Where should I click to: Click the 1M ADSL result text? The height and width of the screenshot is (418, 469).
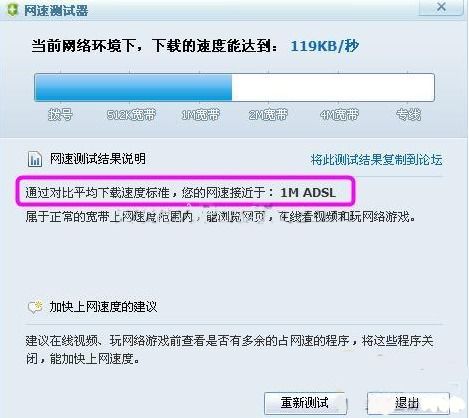click(x=308, y=193)
